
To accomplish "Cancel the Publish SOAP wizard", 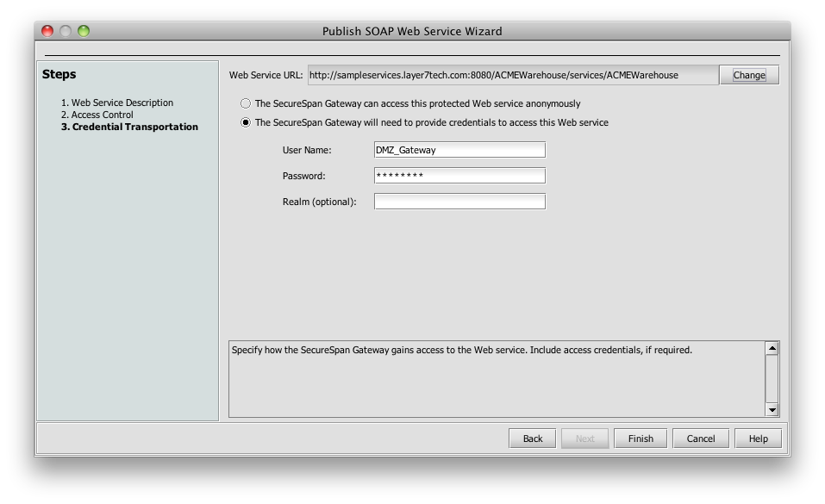I will coord(701,439).
